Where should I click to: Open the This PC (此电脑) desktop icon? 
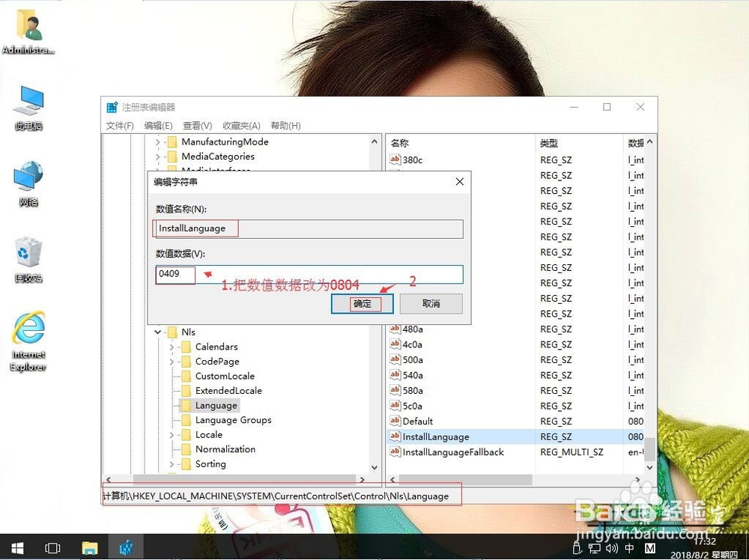28,108
